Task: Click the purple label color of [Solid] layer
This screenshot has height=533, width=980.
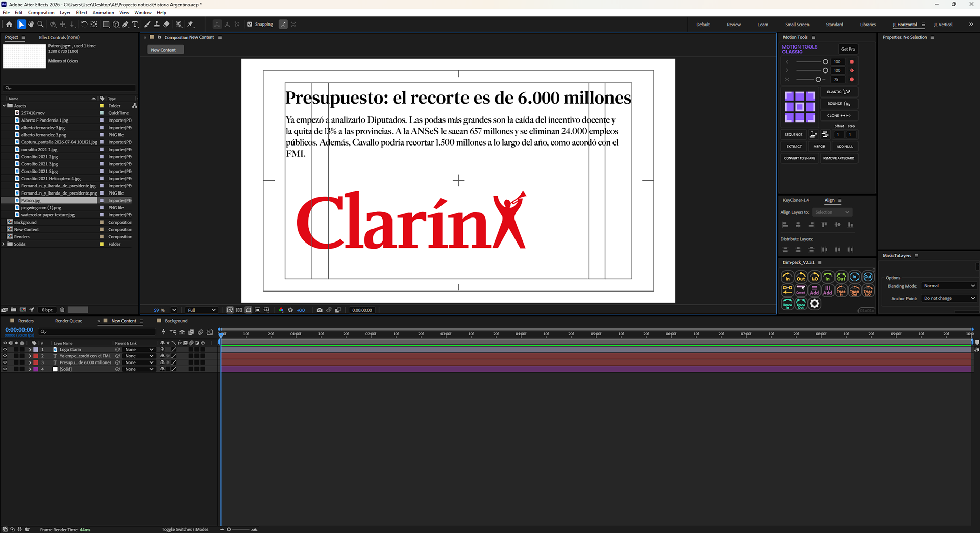Action: pos(36,369)
